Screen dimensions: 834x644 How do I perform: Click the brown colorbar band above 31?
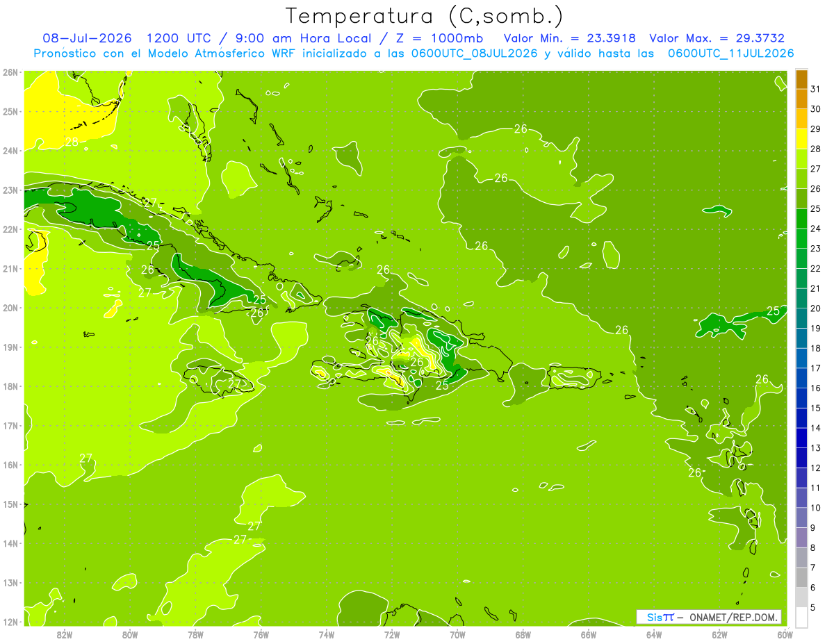click(801, 79)
